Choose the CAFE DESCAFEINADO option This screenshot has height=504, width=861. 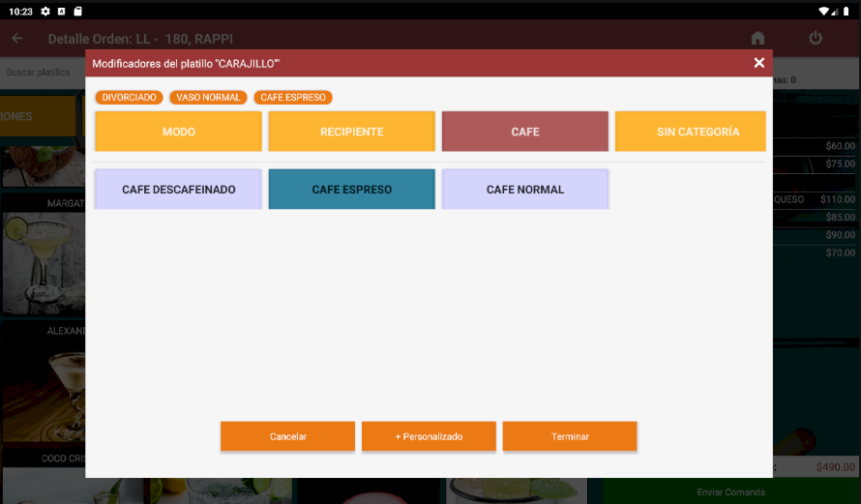(178, 189)
